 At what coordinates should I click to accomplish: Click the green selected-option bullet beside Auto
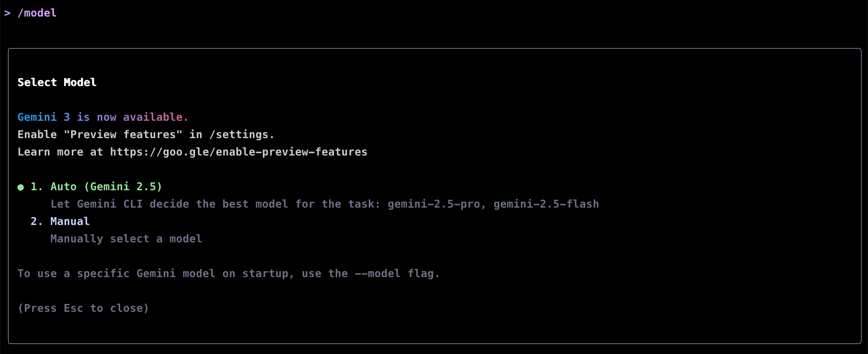coord(21,187)
